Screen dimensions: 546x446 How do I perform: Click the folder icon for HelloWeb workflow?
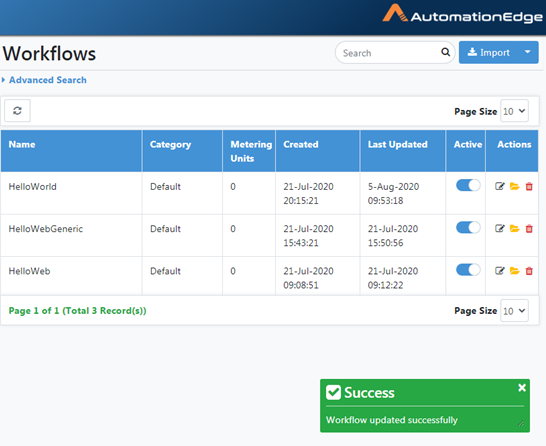(x=514, y=271)
